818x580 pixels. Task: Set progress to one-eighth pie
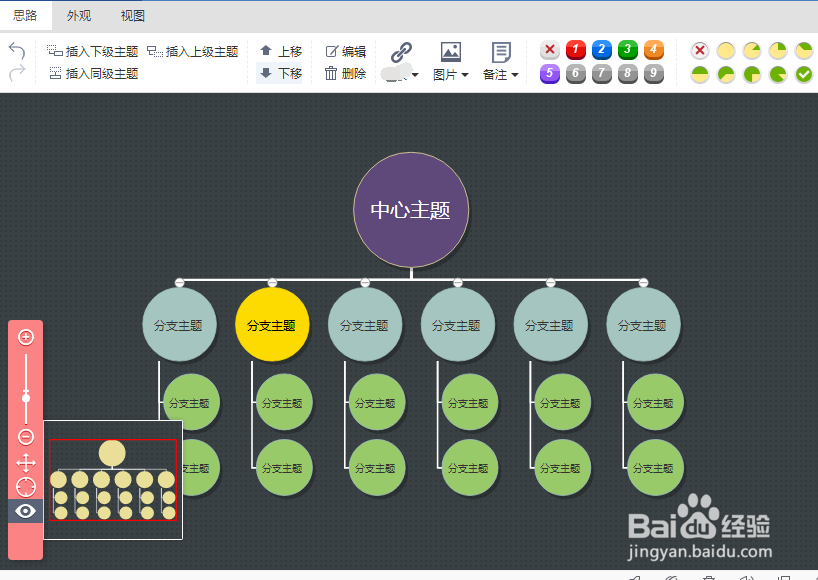[752, 51]
